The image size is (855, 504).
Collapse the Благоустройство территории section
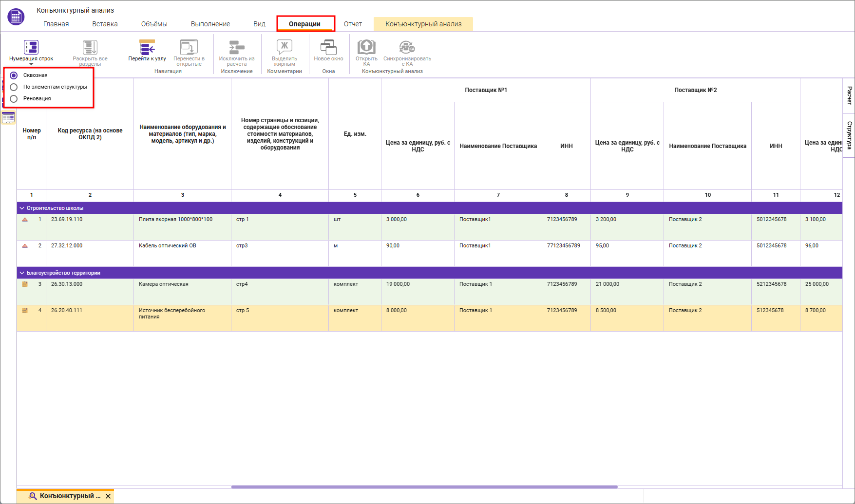22,273
